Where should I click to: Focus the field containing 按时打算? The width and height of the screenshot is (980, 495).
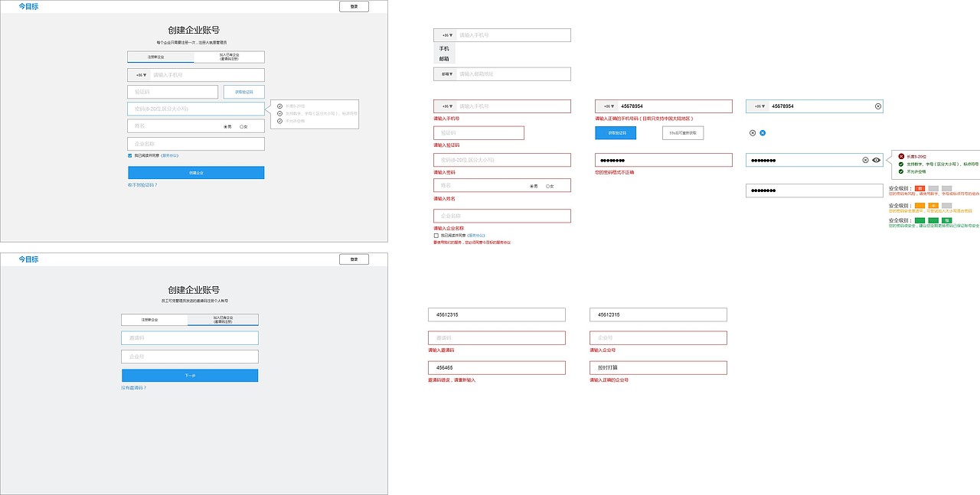[x=658, y=368]
